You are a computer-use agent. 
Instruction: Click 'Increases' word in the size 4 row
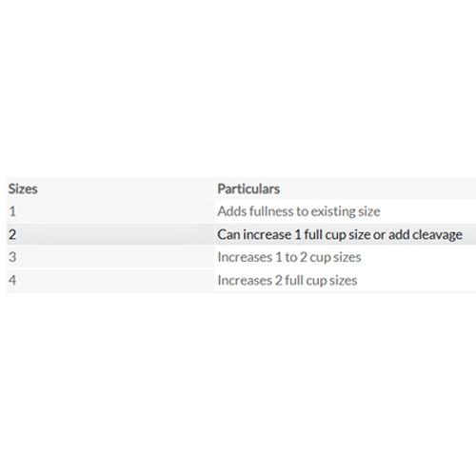coord(245,281)
